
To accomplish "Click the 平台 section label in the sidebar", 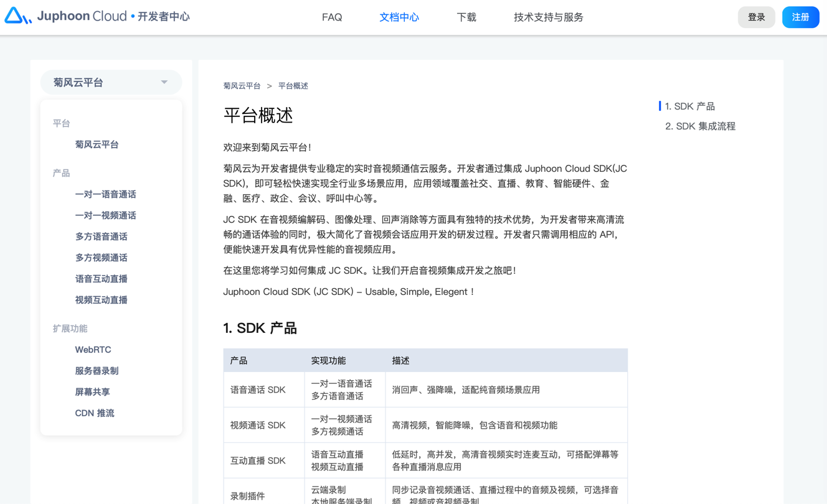I will tap(62, 123).
